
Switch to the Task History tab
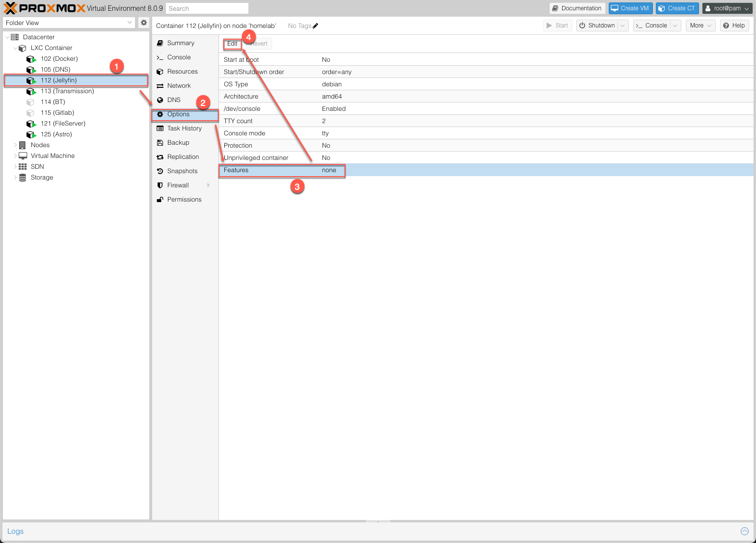click(184, 128)
